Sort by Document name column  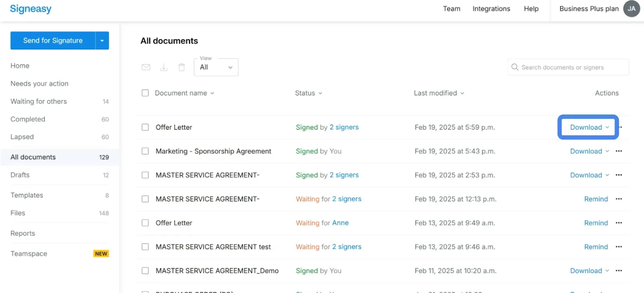(x=184, y=93)
